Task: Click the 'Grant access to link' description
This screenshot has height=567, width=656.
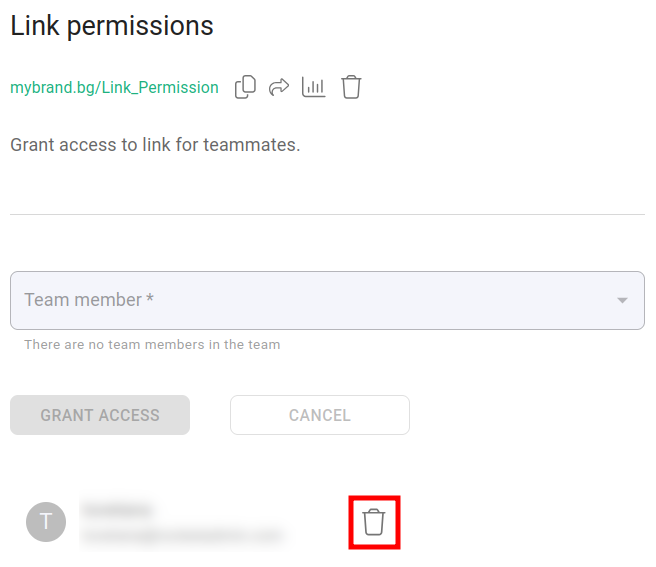Action: pyautogui.click(x=155, y=145)
